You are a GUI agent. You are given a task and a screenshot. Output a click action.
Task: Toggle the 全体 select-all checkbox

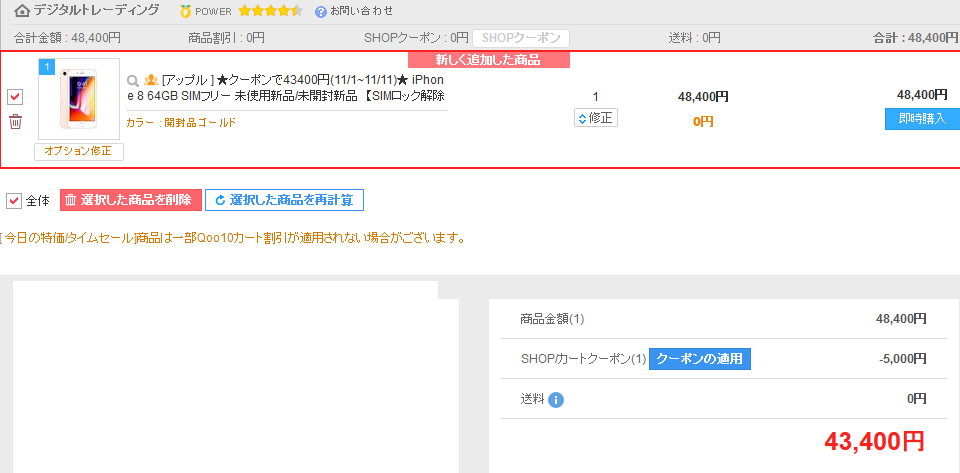point(14,200)
